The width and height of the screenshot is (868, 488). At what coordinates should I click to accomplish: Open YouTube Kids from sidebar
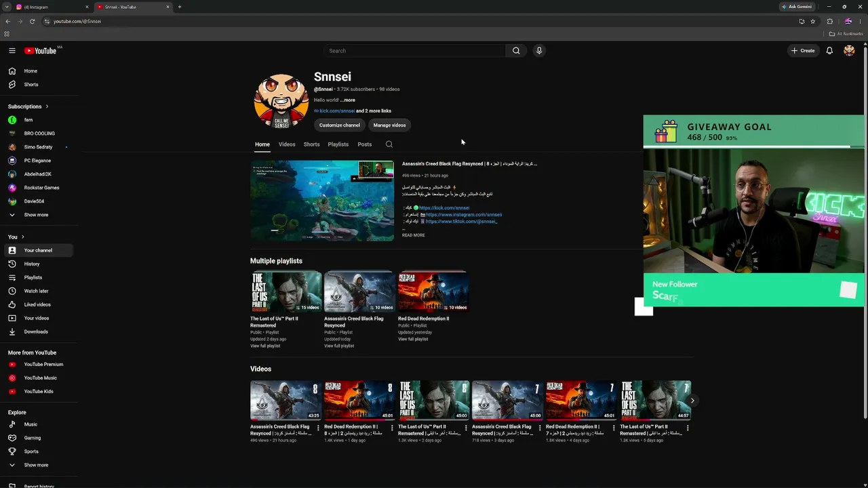[38, 391]
